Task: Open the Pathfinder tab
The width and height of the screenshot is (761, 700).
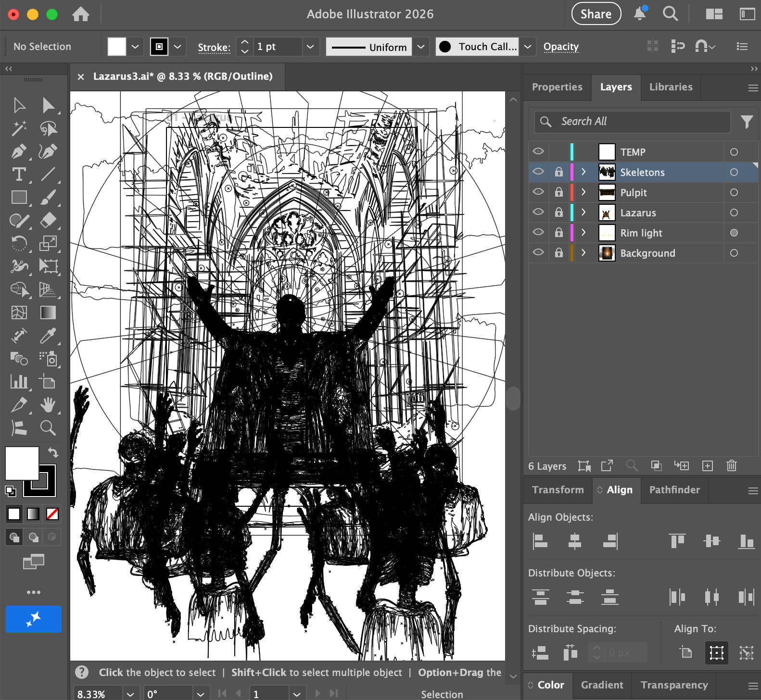Action: point(674,490)
